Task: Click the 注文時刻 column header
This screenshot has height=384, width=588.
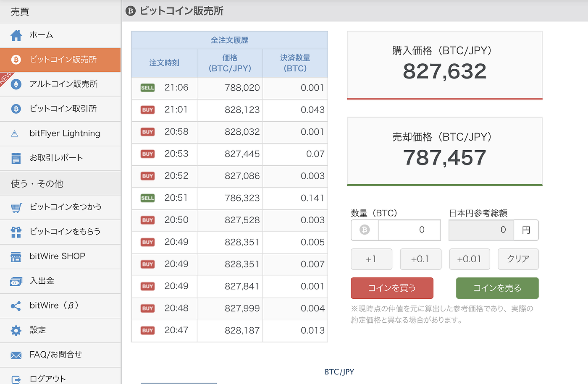Action: pyautogui.click(x=164, y=63)
